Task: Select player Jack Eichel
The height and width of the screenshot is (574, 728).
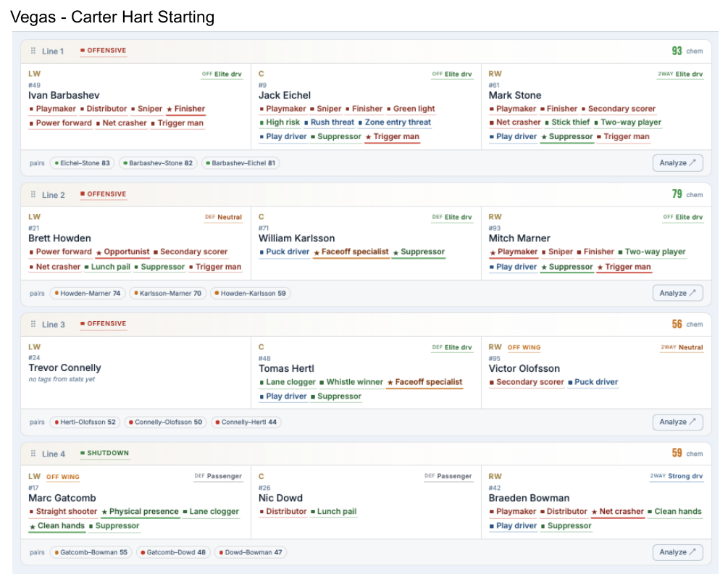Action: point(285,95)
